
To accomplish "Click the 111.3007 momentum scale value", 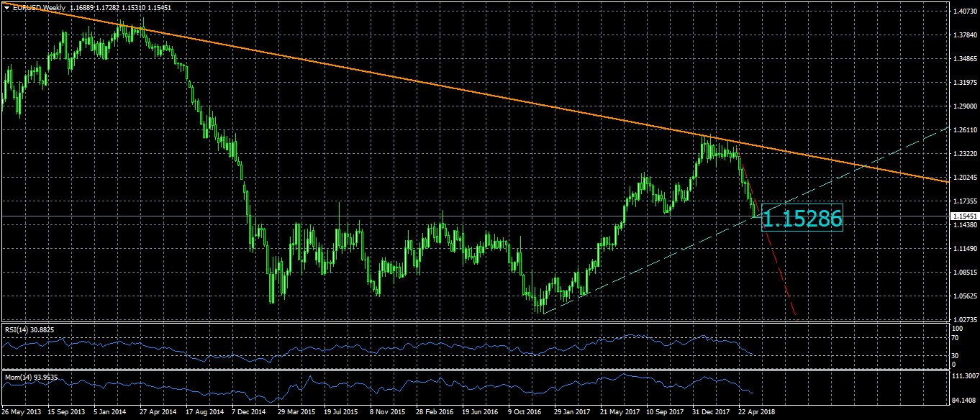I will pos(963,376).
